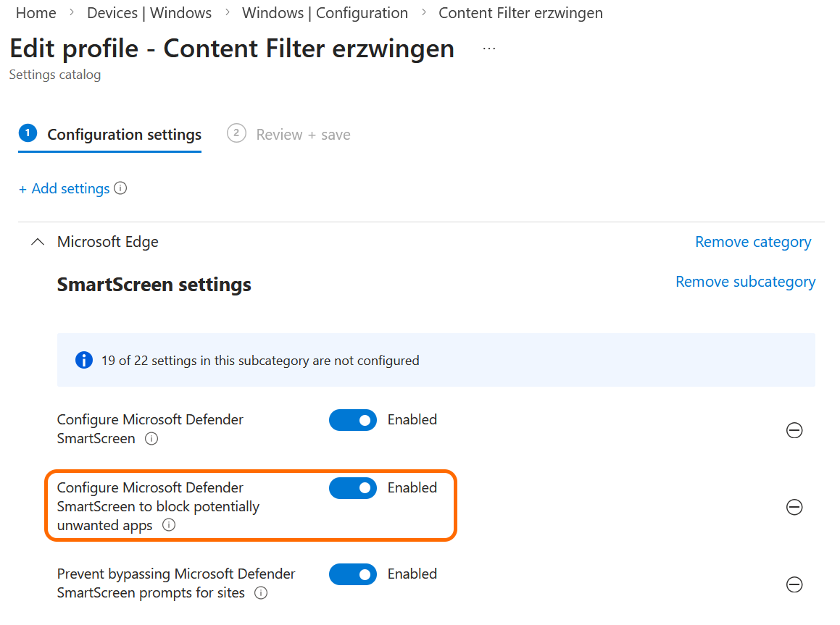840x625 pixels.
Task: Remove block potentially unwanted apps setting minus icon
Action: (x=794, y=507)
